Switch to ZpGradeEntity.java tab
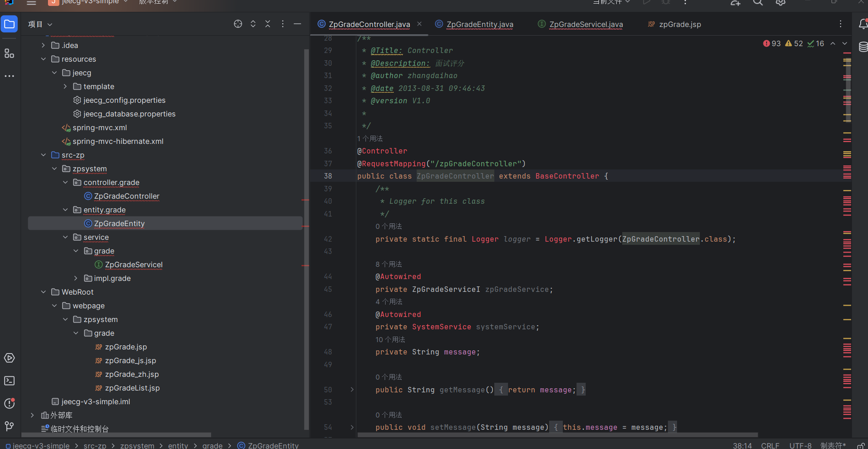 [480, 24]
